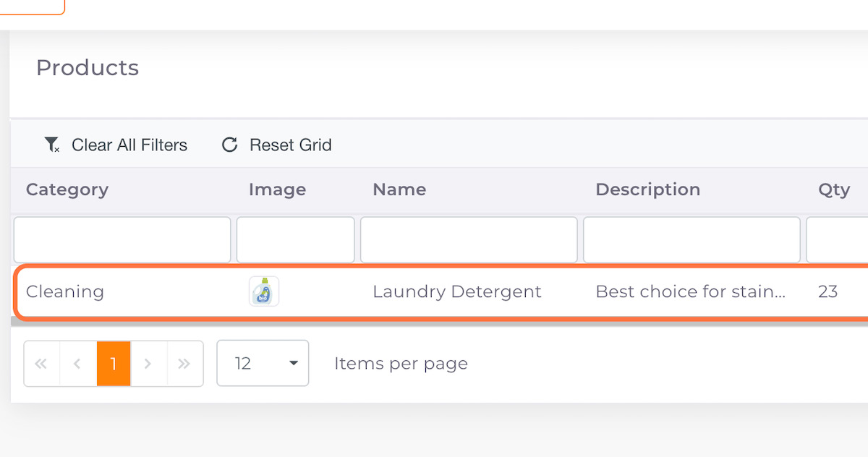Select the Laundry Detergent name cell
The height and width of the screenshot is (457, 868).
[457, 291]
